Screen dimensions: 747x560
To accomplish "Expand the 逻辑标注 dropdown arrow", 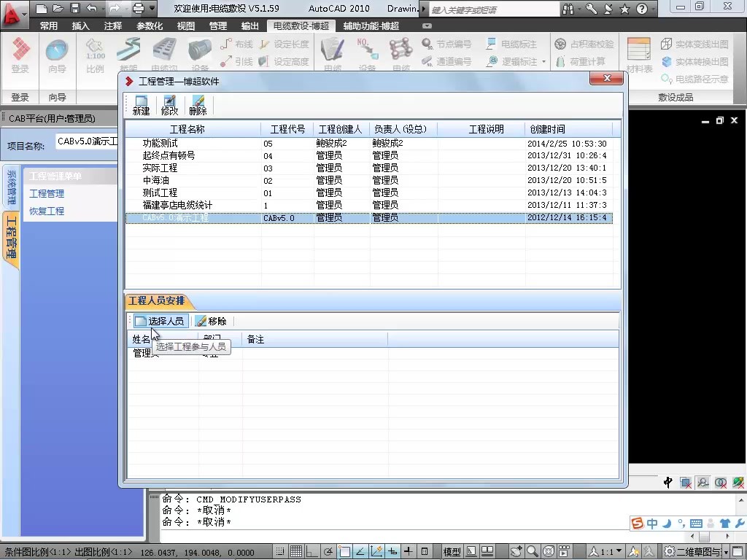I will [x=543, y=61].
